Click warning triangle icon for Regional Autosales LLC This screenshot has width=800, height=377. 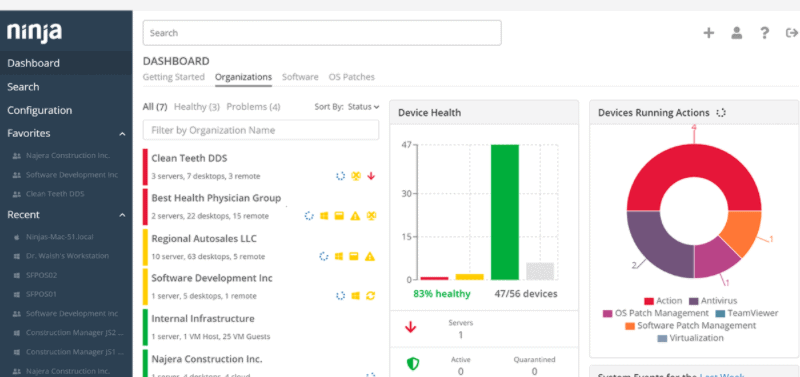[x=370, y=256]
